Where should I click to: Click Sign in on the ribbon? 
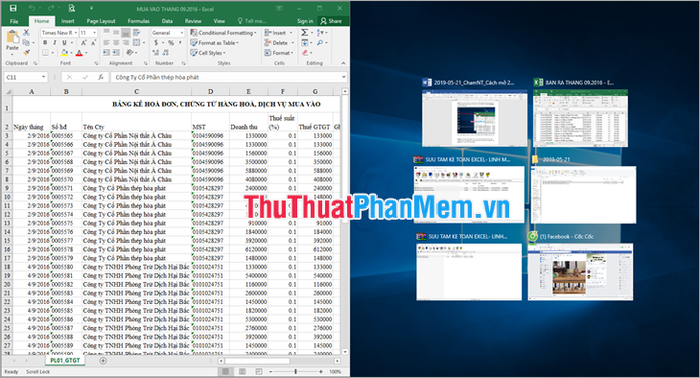305,21
